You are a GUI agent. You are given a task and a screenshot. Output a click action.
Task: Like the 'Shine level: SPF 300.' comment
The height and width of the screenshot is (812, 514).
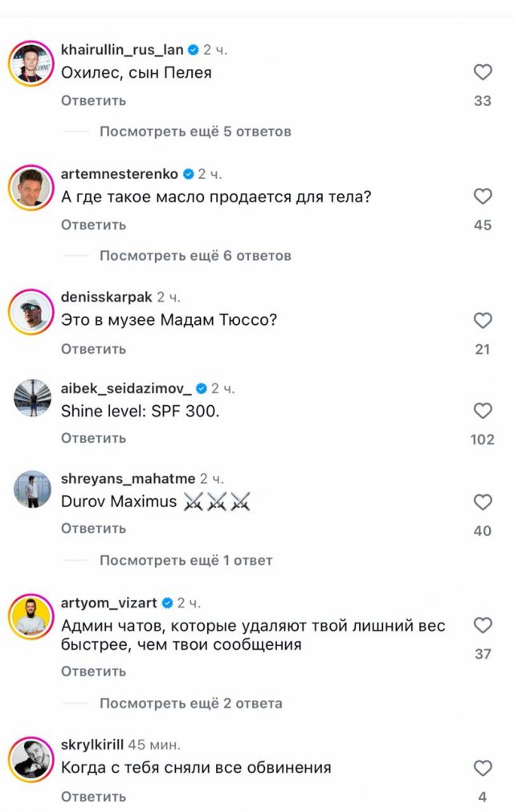[x=483, y=411]
